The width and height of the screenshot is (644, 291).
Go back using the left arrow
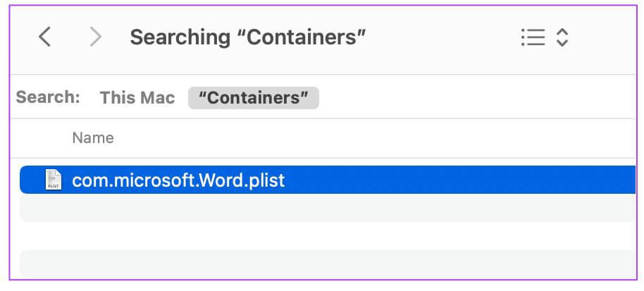point(45,37)
